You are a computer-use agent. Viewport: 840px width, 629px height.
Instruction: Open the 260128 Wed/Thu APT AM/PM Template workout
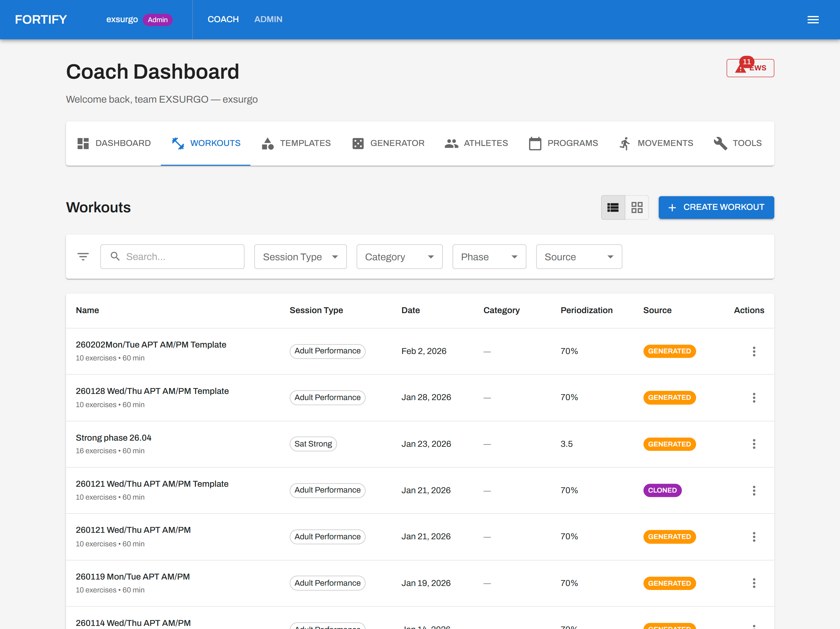click(x=152, y=391)
